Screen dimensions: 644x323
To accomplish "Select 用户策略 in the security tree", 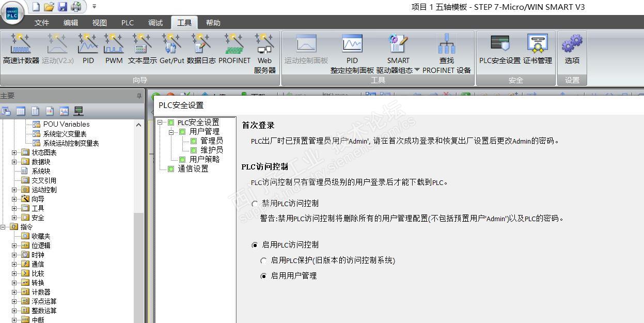I will (x=205, y=160).
